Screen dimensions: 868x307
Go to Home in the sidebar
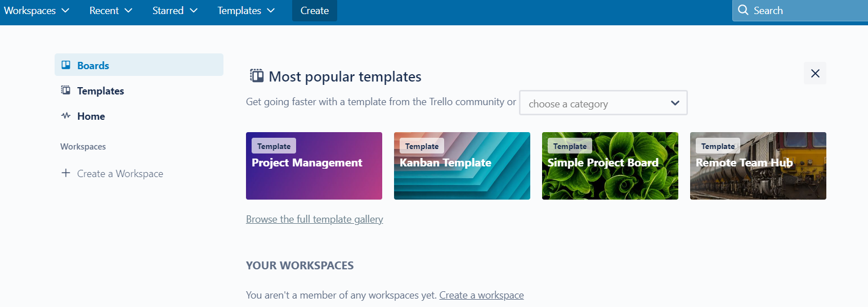[139, 116]
